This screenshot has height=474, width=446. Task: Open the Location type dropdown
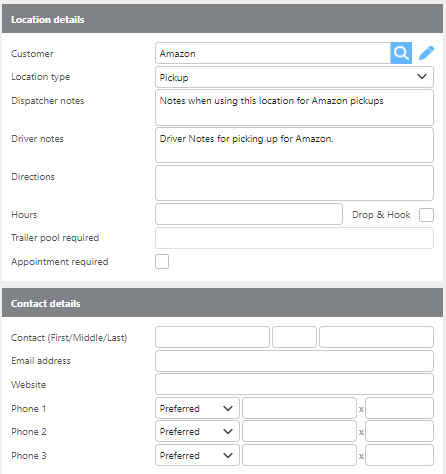click(x=294, y=77)
